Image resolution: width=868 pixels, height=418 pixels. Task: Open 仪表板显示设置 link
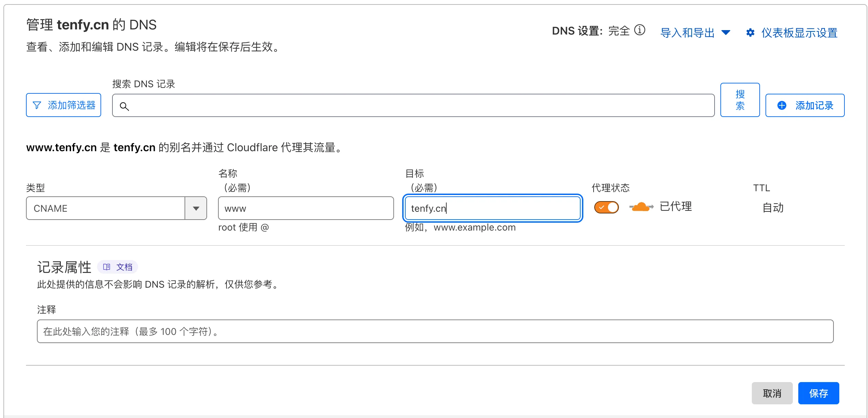tap(799, 33)
